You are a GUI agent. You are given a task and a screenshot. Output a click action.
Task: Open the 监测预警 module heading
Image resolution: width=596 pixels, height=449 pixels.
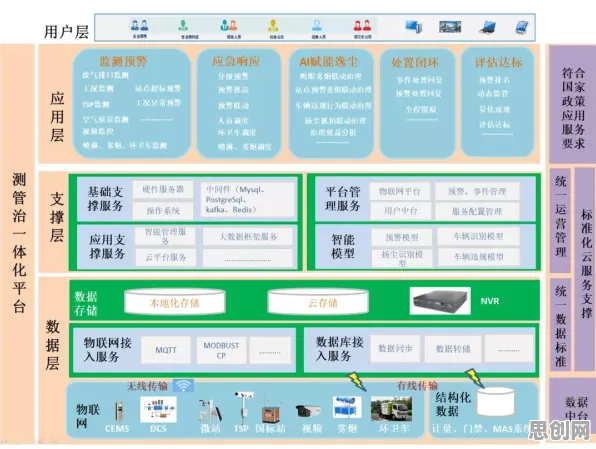123,61
